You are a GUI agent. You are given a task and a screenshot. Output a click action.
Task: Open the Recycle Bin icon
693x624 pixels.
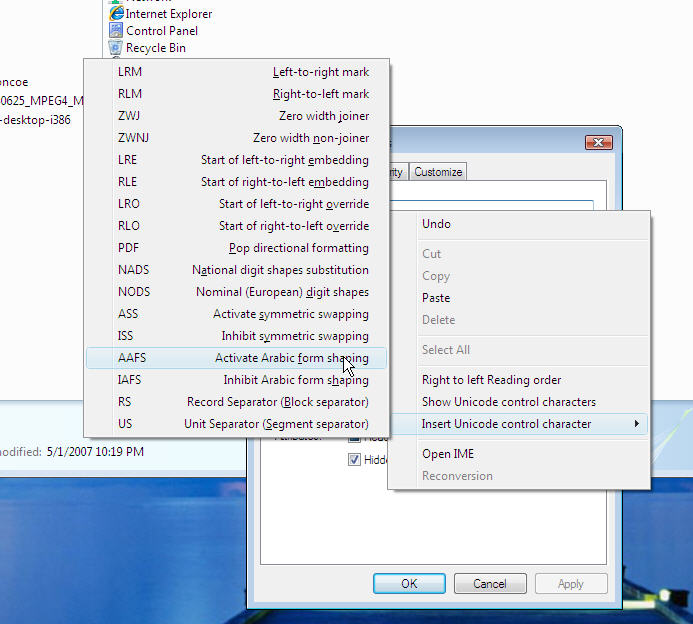(x=115, y=48)
